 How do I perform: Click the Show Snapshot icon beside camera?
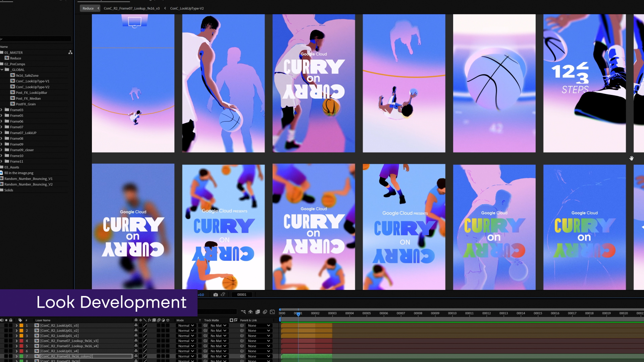point(223,295)
